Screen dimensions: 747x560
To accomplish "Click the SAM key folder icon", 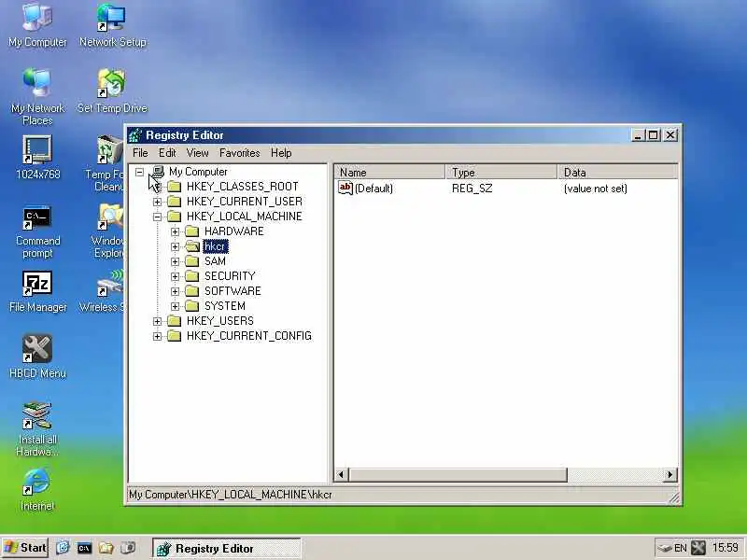I will (192, 261).
